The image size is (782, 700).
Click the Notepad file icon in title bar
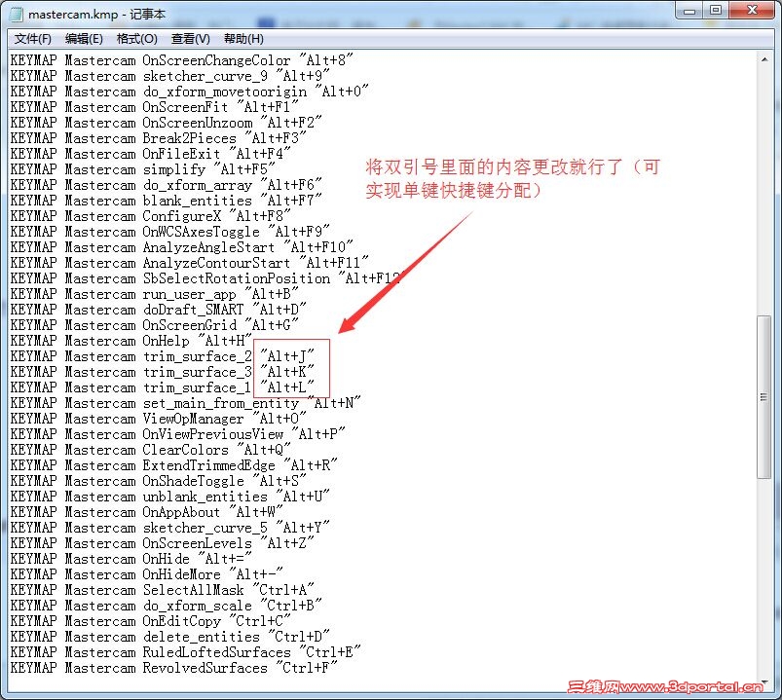[x=17, y=14]
